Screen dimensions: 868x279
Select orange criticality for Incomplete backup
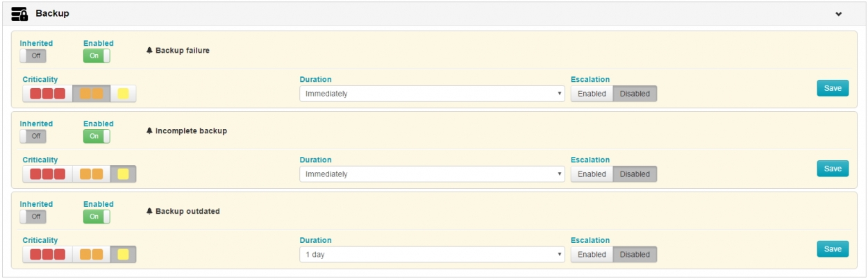point(91,174)
